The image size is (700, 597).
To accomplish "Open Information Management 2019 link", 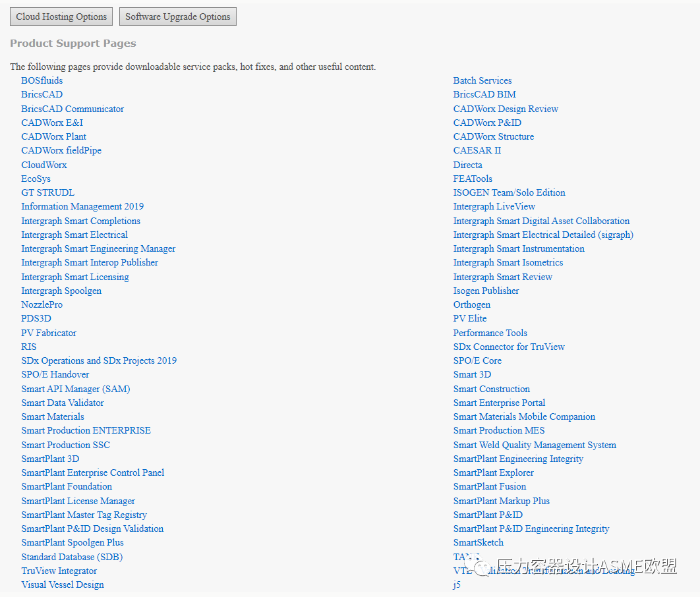I will coord(82,207).
